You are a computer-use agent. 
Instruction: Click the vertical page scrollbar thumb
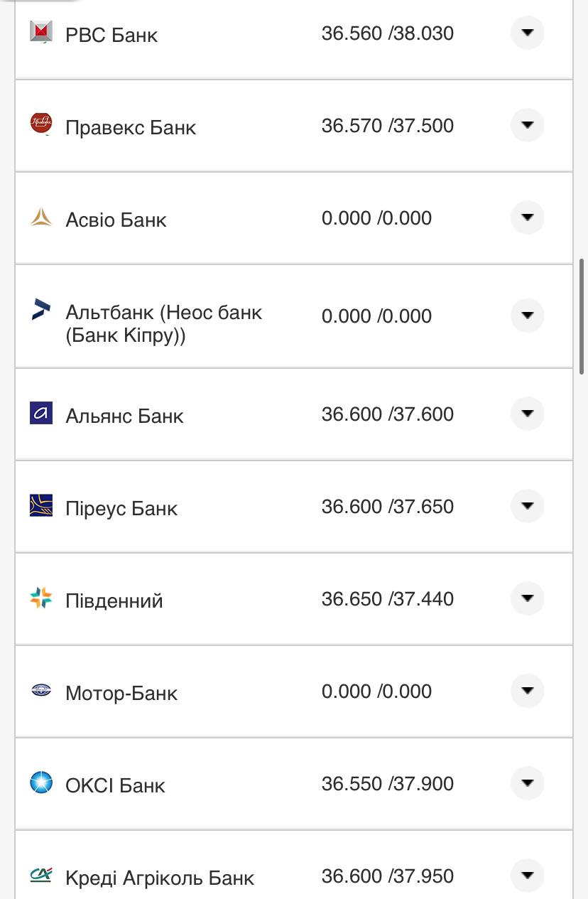click(582, 316)
